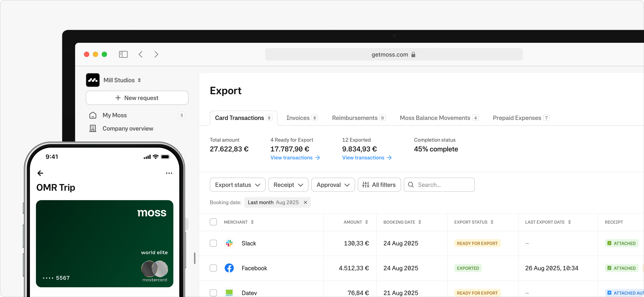Image resolution: width=644 pixels, height=297 pixels.
Task: Open View transactions link under Ready for Export
Action: (295, 158)
